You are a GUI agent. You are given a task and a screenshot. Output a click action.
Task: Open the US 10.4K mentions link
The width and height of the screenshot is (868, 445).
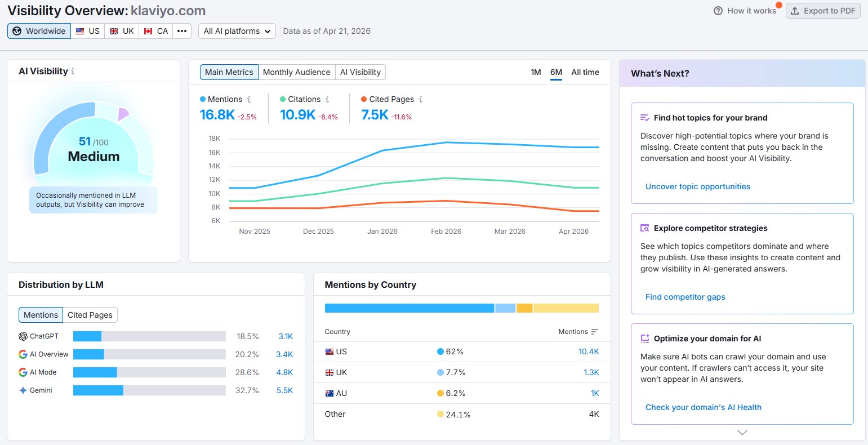click(x=589, y=351)
